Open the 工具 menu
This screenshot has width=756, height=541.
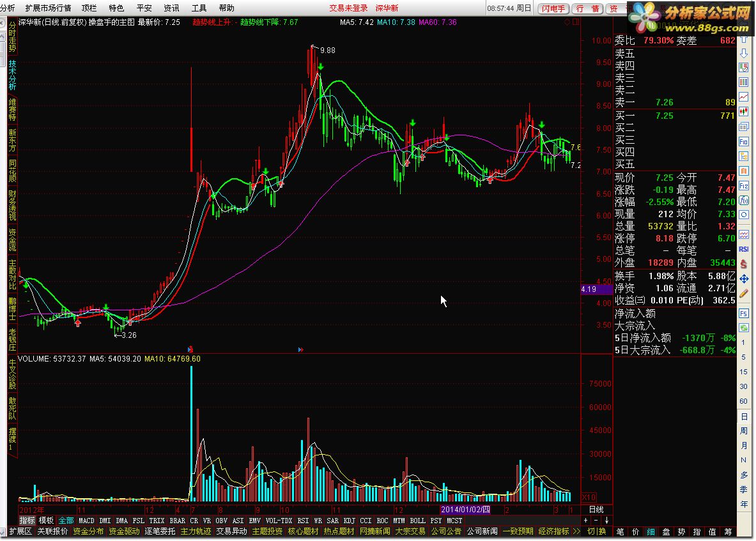coord(199,8)
